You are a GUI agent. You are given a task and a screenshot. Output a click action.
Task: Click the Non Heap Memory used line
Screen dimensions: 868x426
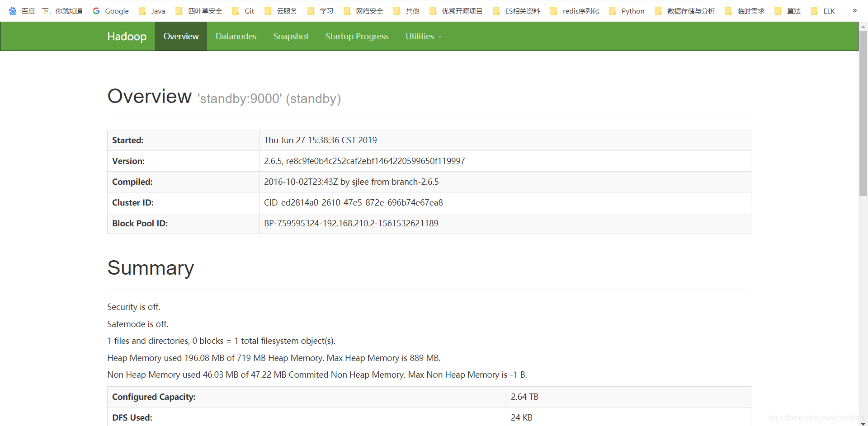pos(317,375)
